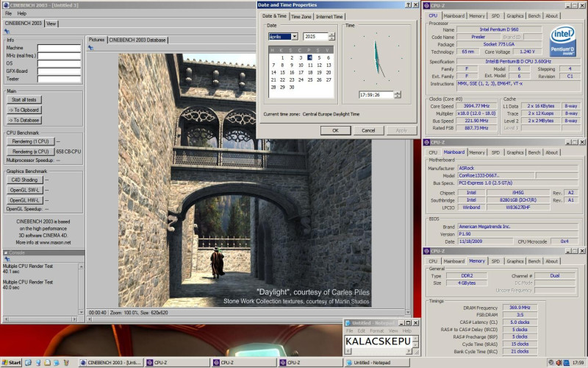Viewport: 588px width, 368px height.
Task: Click the time field showing 17:59:26
Action: pyautogui.click(x=376, y=95)
